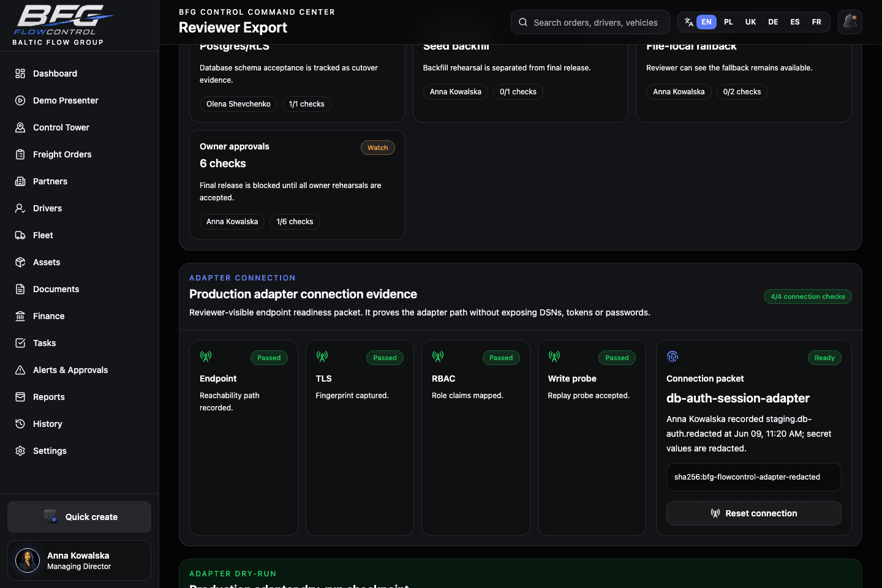Click the 4/4 connection checks badge
Image resolution: width=882 pixels, height=588 pixels.
point(808,296)
